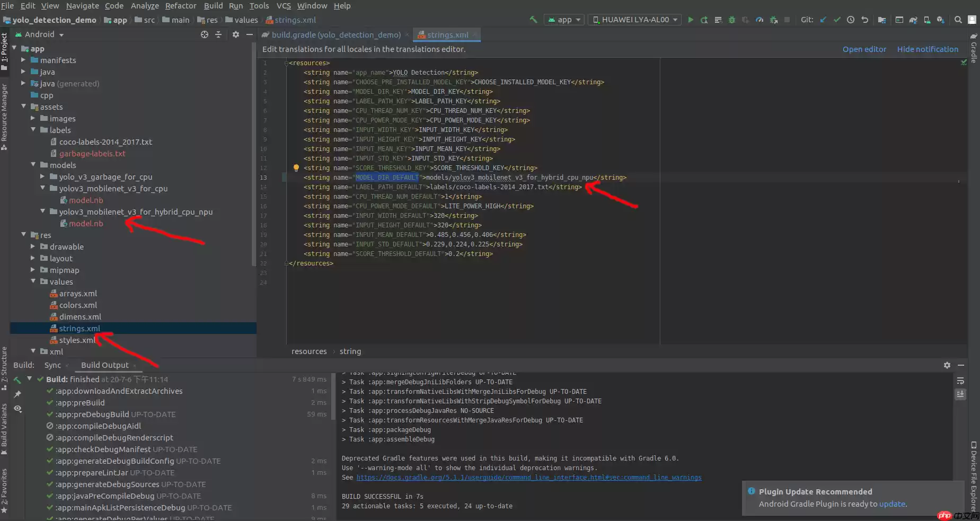Open Search Everywhere magnifier icon

[958, 20]
